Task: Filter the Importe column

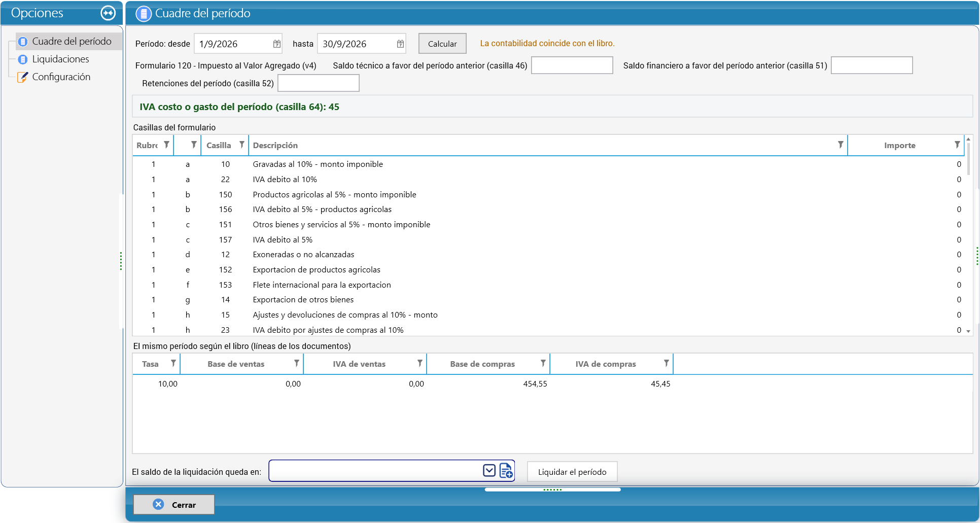Action: [x=957, y=145]
